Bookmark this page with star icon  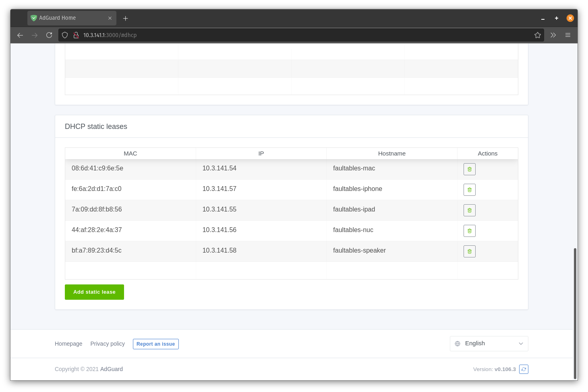(537, 35)
